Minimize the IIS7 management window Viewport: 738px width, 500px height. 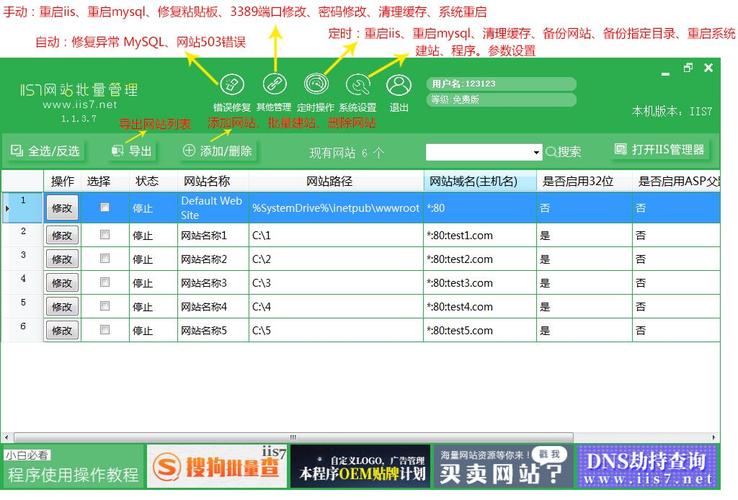pos(665,72)
